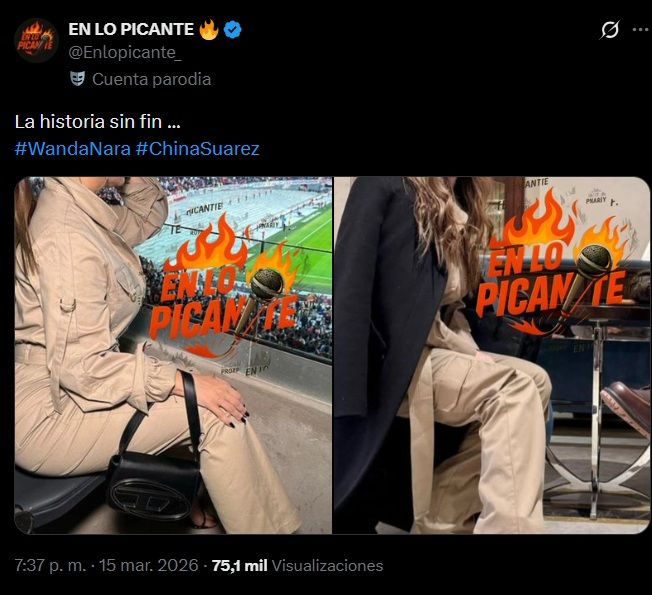Click the tweet text La historia sin fin
The width and height of the screenshot is (652, 595).
click(98, 122)
